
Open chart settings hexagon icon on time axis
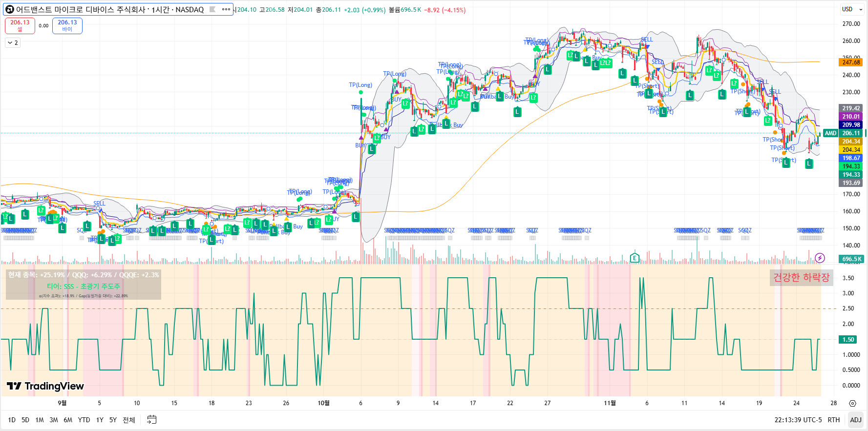[852, 403]
